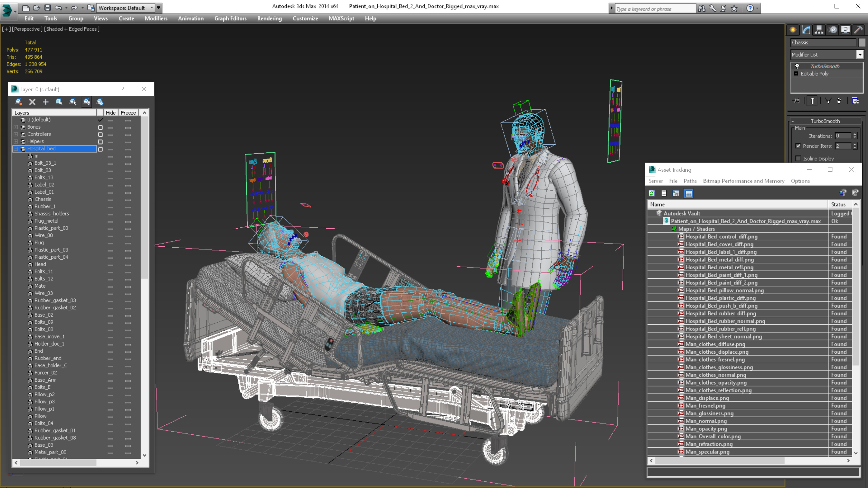Viewport: 868px width, 488px height.
Task: Click Remove Modifier trash icon
Action: pyautogui.click(x=839, y=100)
